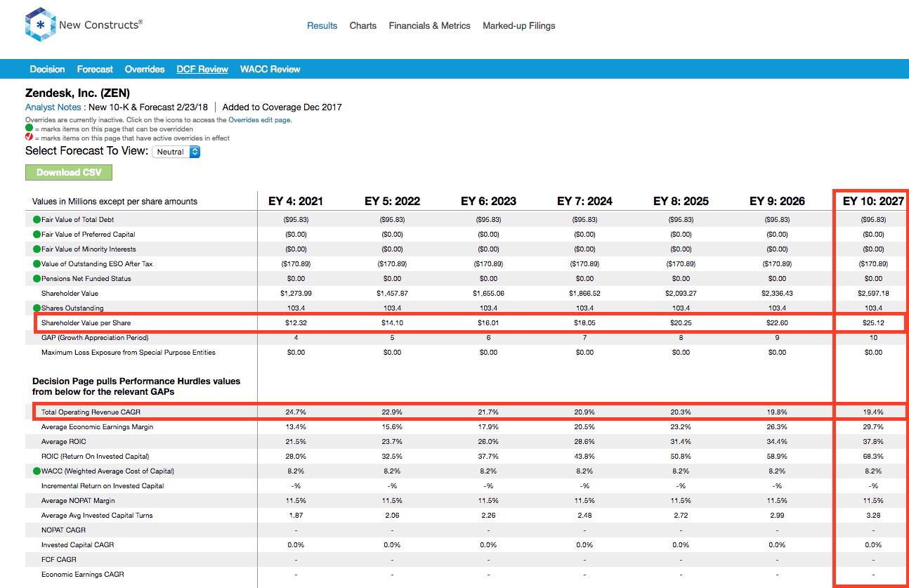Image resolution: width=909 pixels, height=588 pixels.
Task: Switch to the Decision tab
Action: pyautogui.click(x=47, y=69)
